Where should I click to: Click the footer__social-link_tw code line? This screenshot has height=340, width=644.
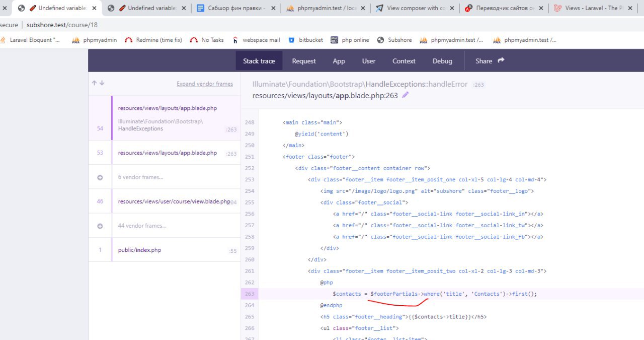click(x=438, y=226)
